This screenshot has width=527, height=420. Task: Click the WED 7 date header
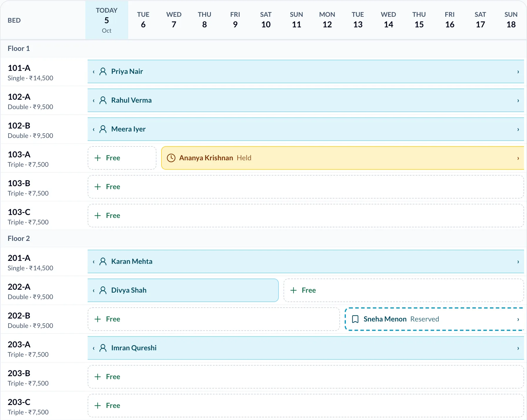point(174,20)
